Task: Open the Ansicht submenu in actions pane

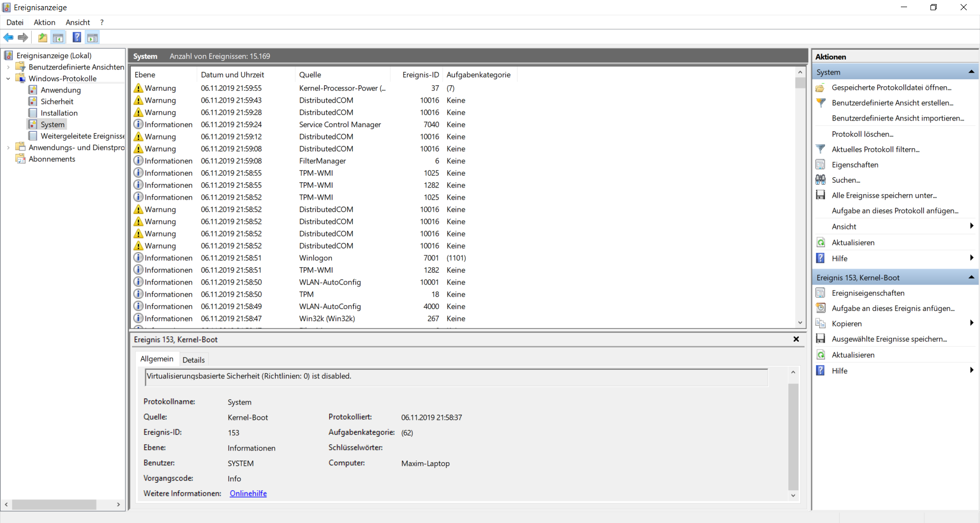Action: [x=972, y=226]
